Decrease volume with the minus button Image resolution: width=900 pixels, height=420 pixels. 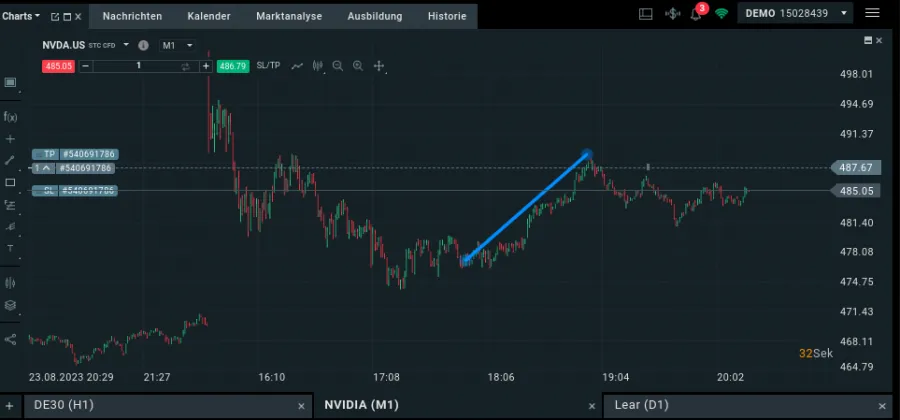[x=85, y=66]
